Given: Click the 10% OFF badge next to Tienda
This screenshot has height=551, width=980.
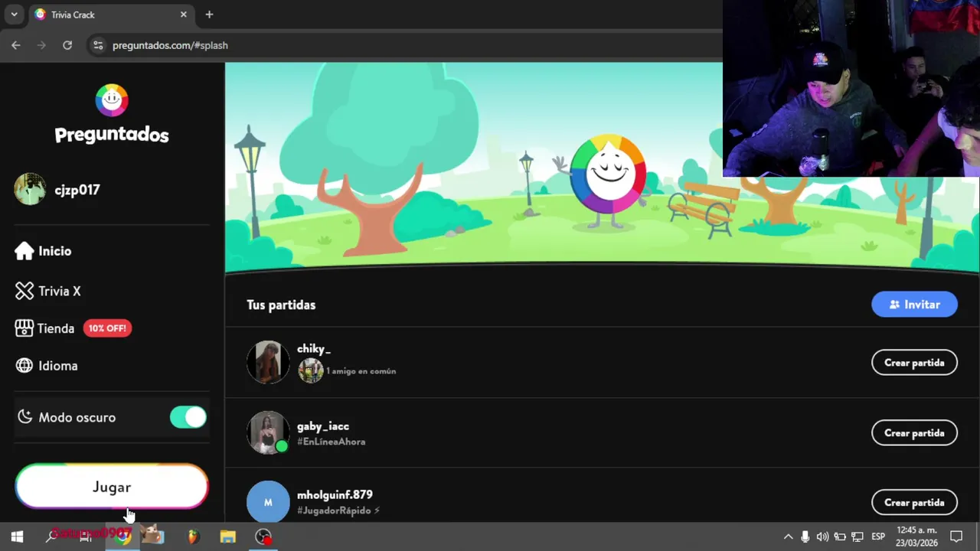Looking at the screenshot, I should tap(107, 328).
